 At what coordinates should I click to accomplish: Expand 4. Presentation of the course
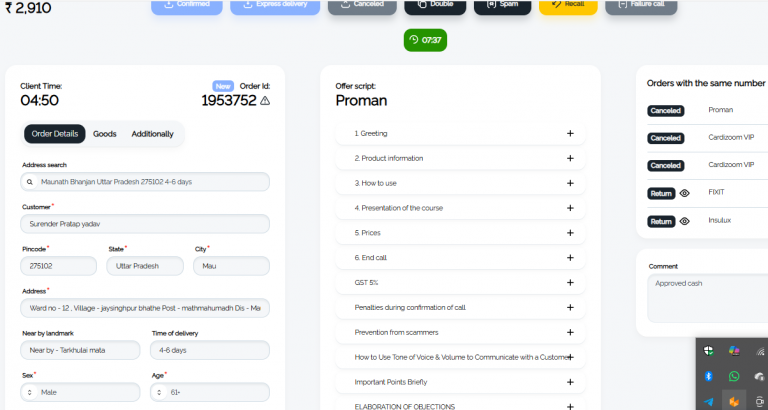(460, 208)
